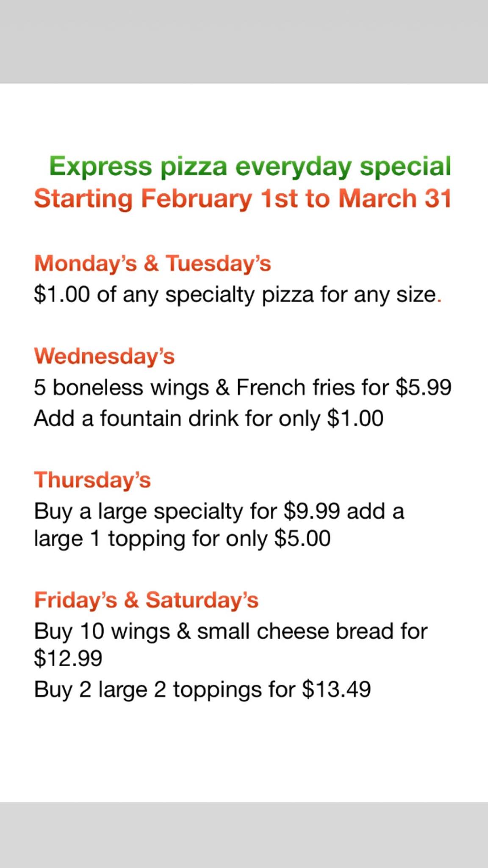
Task: Click the "Starting February 1st to March 31" line
Action: (243, 198)
